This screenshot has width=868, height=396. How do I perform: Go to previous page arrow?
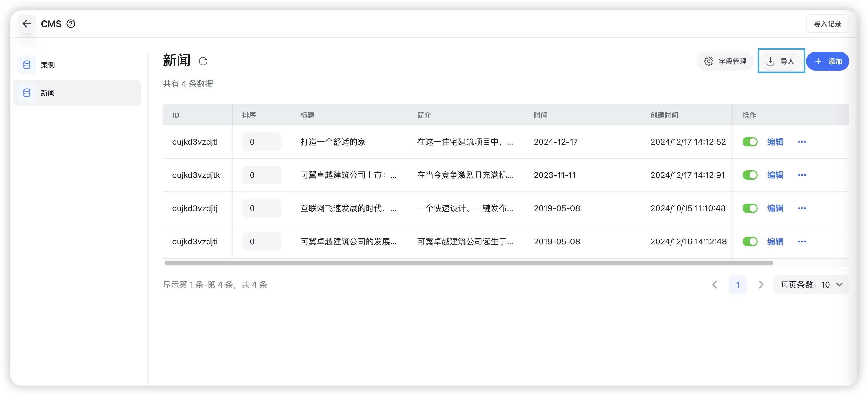[x=715, y=285]
